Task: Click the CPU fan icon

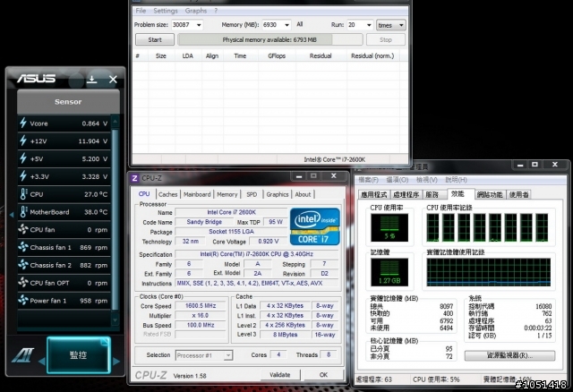Action: click(x=23, y=229)
